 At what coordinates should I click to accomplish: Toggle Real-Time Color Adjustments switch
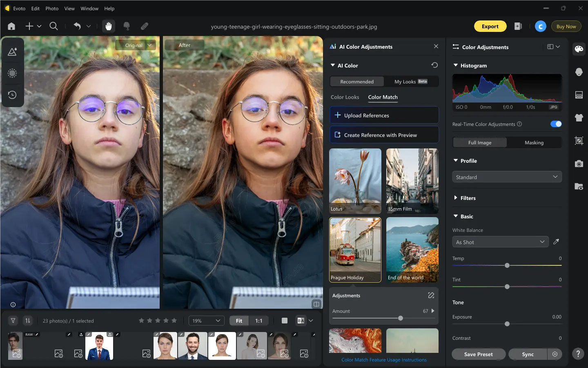point(556,124)
